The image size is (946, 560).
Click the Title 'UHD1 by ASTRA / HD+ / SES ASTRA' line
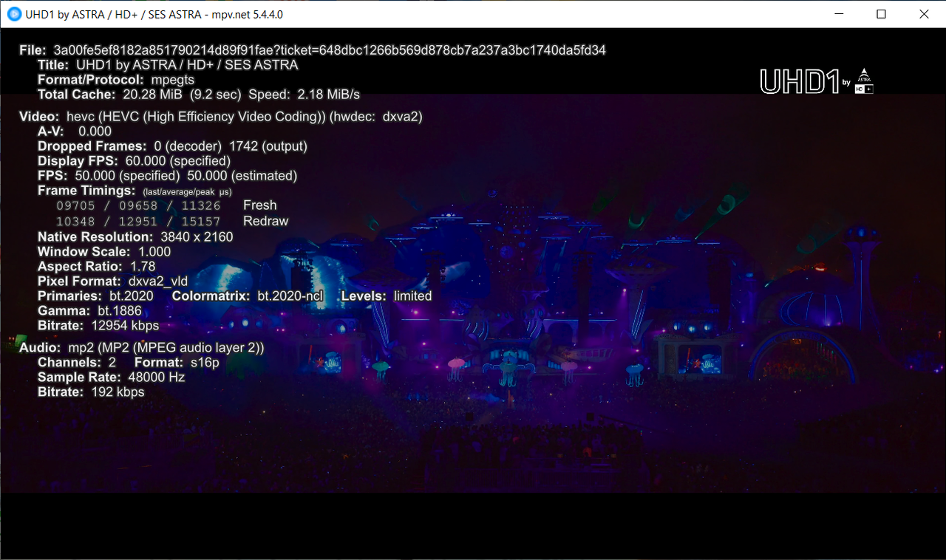coord(168,65)
